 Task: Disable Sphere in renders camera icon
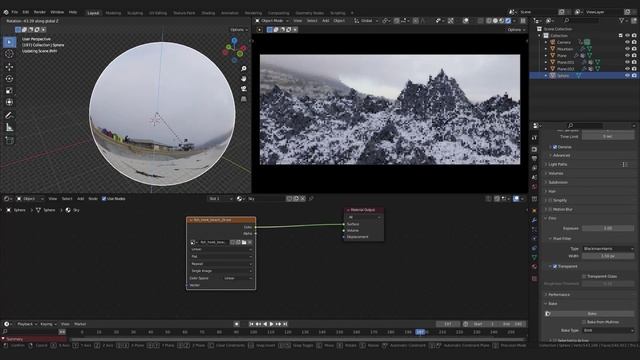(x=634, y=76)
